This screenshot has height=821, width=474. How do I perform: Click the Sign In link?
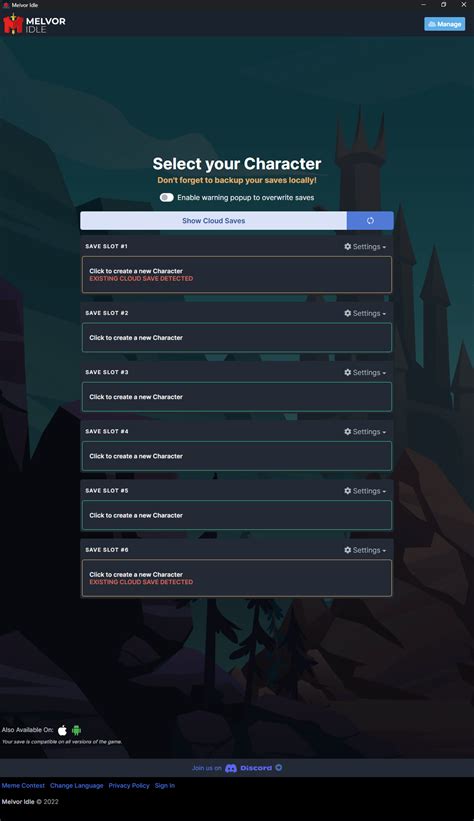[x=164, y=785]
